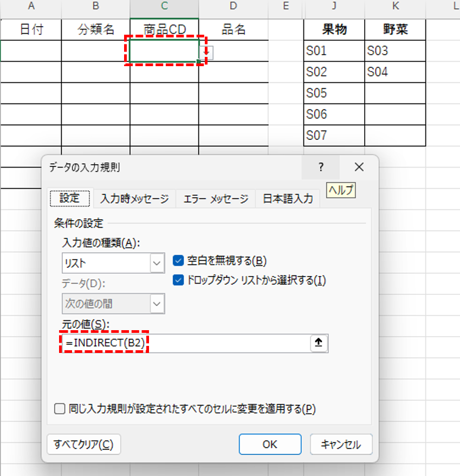Screen dimensions: 460x476
Task: Switch to the 設定 tab
Action: 70,198
